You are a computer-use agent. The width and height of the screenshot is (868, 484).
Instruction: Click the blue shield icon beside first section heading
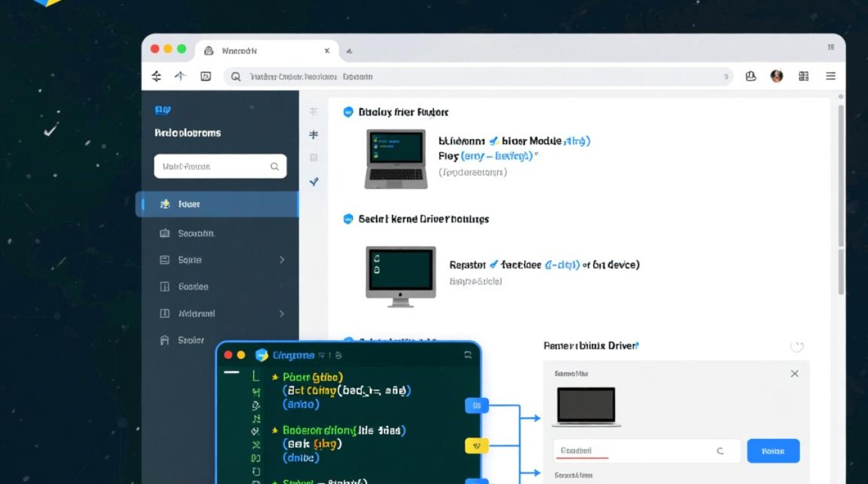pos(348,112)
